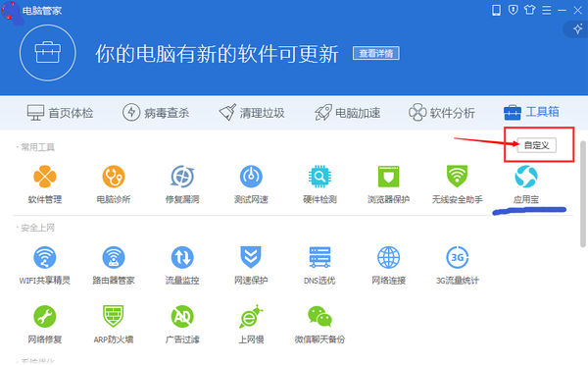The image size is (588, 365).
Task: Start the 测试网速 tool
Action: (251, 183)
